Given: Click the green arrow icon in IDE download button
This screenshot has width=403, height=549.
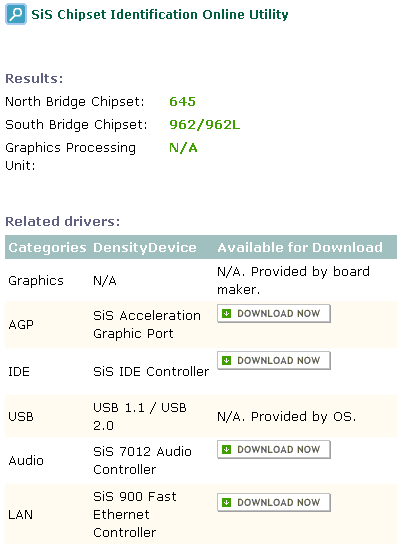Looking at the screenshot, I should click(x=227, y=360).
